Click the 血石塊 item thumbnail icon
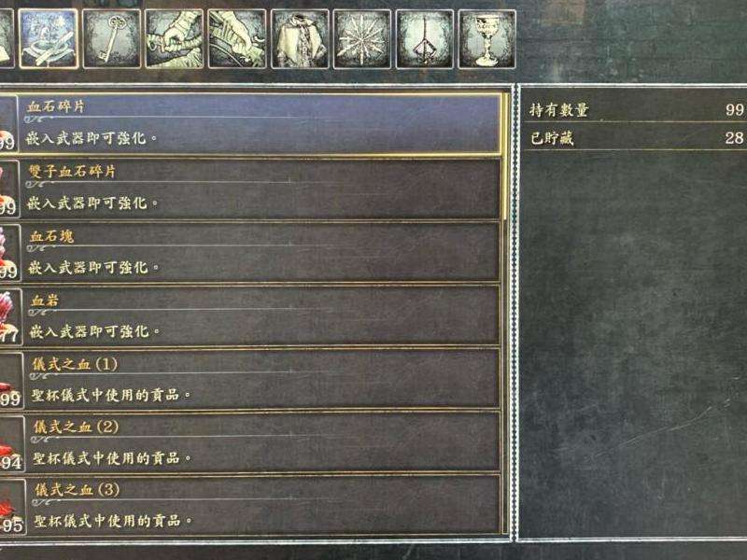Screen dimensions: 747x560 (x=9, y=253)
